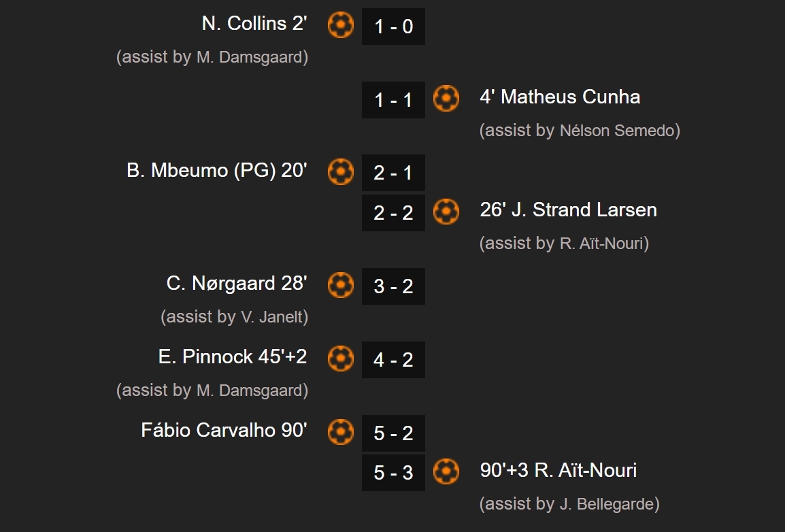785x532 pixels.
Task: Click the assist by J. Bellegarde text
Action: (x=569, y=504)
